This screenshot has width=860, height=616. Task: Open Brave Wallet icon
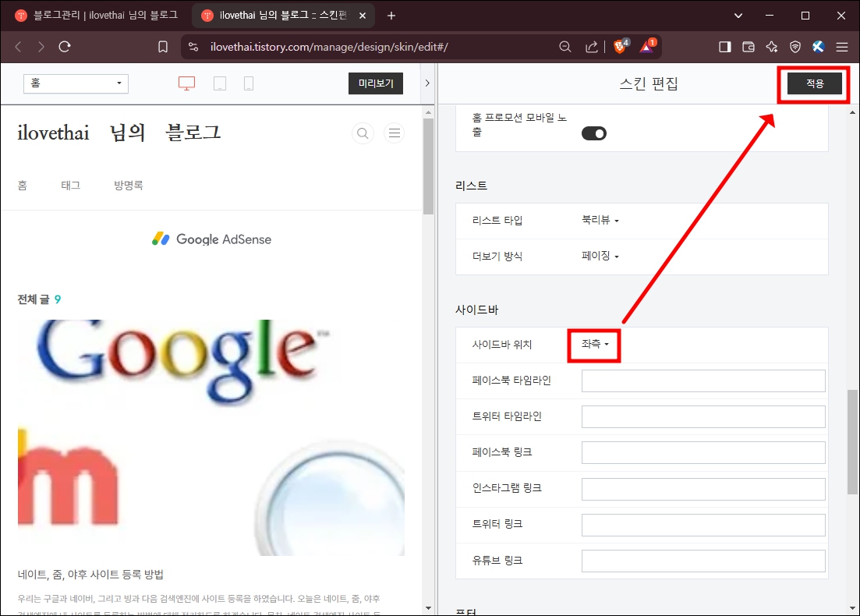click(748, 47)
